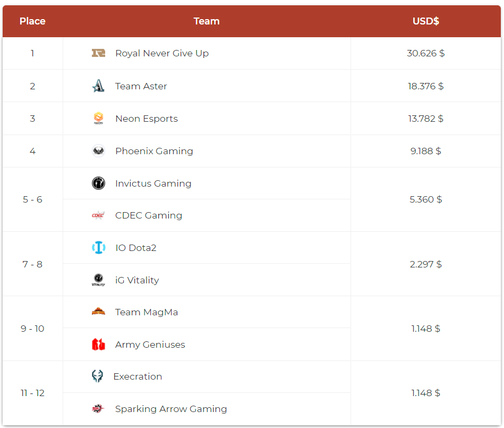Click the Royal Never Give Up logo

click(98, 53)
